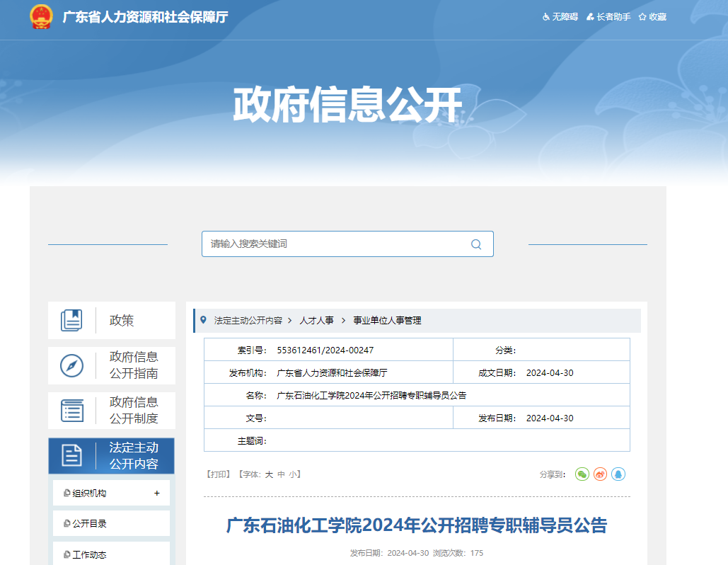Share article via Weibo icon
Viewport: 728px width, 565px height.
(x=600, y=474)
